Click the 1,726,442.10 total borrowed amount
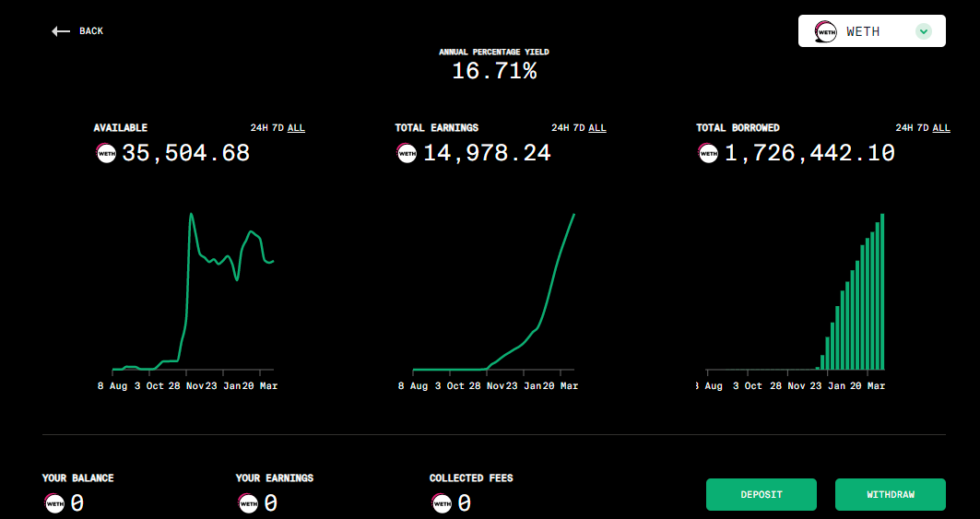Viewport: 980px width, 519px height. tap(809, 153)
